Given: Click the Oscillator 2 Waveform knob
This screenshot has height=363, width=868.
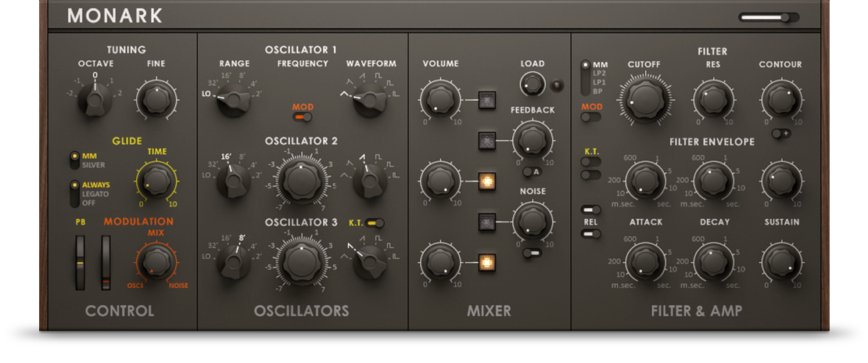Looking at the screenshot, I should click(369, 181).
